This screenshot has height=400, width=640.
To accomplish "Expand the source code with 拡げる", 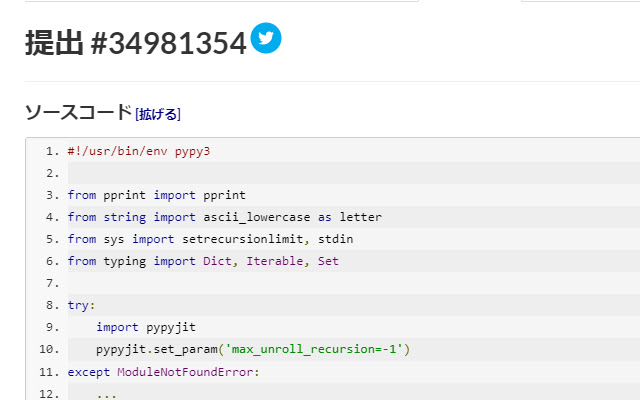I will click(x=158, y=114).
